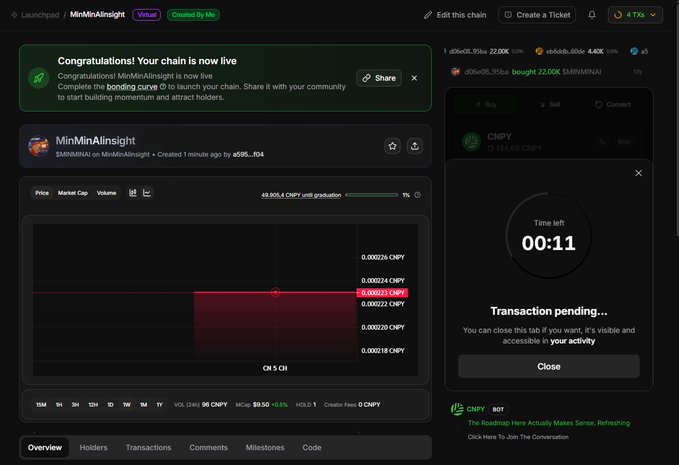The image size is (679, 465).
Task: Select the 1M timeframe
Action: 143,405
